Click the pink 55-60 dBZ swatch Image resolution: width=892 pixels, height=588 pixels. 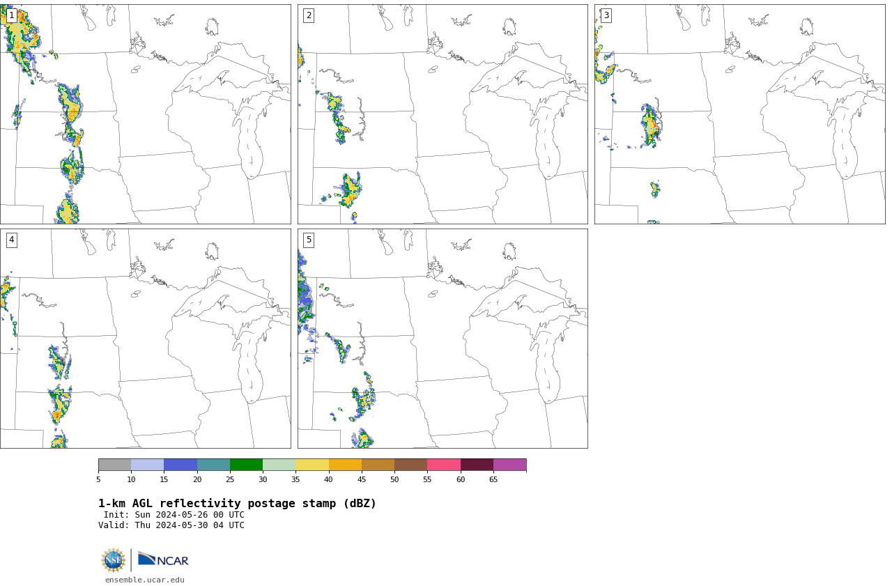click(444, 465)
